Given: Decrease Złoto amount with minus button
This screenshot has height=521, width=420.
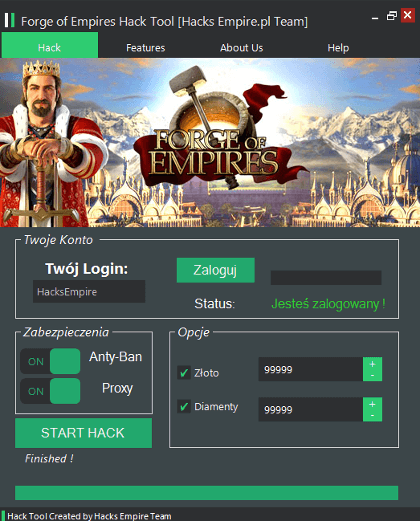Looking at the screenshot, I should coord(372,376).
